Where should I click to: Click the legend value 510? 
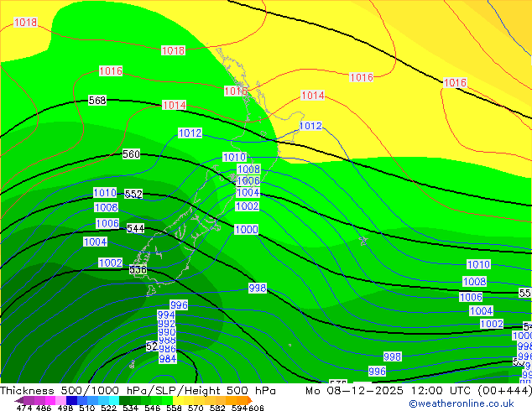coord(86,408)
